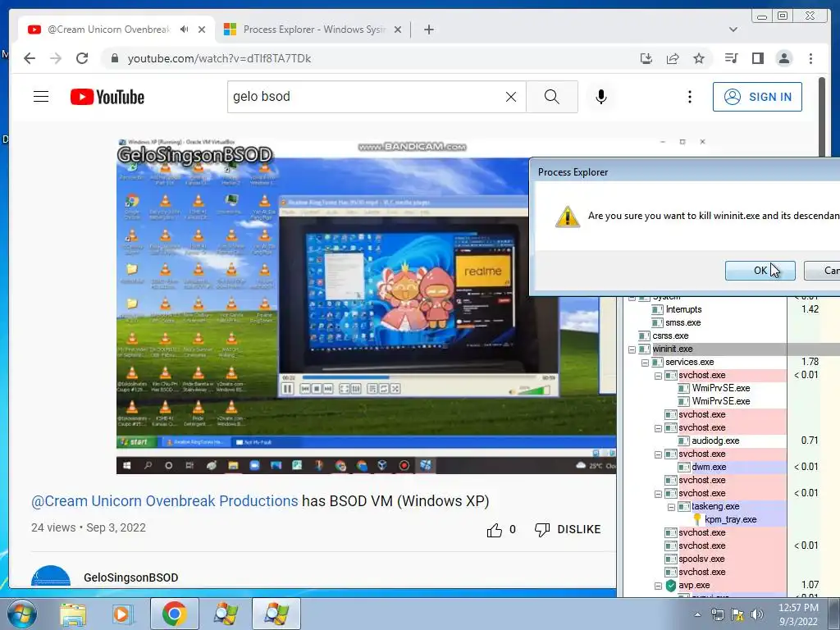This screenshot has width=840, height=630.
Task: Open @Cream Unicorn Ovenbreak Productions link
Action: [164, 501]
